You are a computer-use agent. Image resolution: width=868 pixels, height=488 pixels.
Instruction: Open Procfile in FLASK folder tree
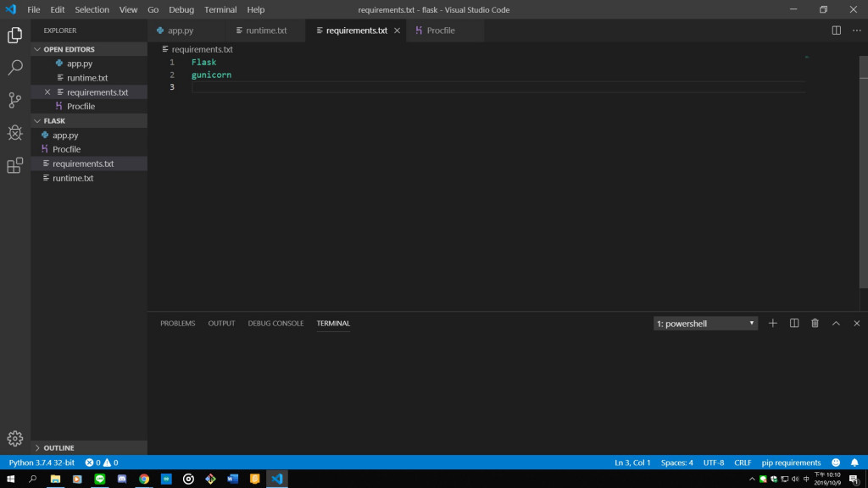pyautogui.click(x=88, y=149)
